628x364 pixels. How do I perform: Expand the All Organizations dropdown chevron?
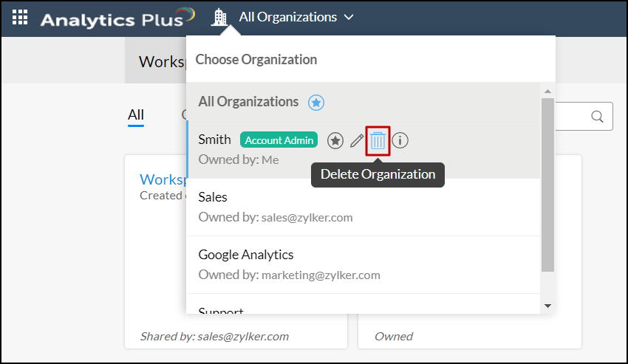pyautogui.click(x=349, y=17)
